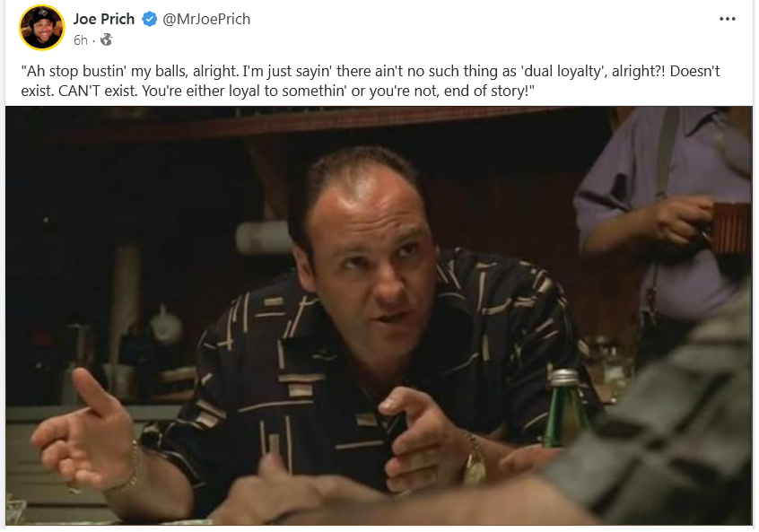Open the 6h post timestamp
Screen dimensions: 759x532
pos(81,40)
